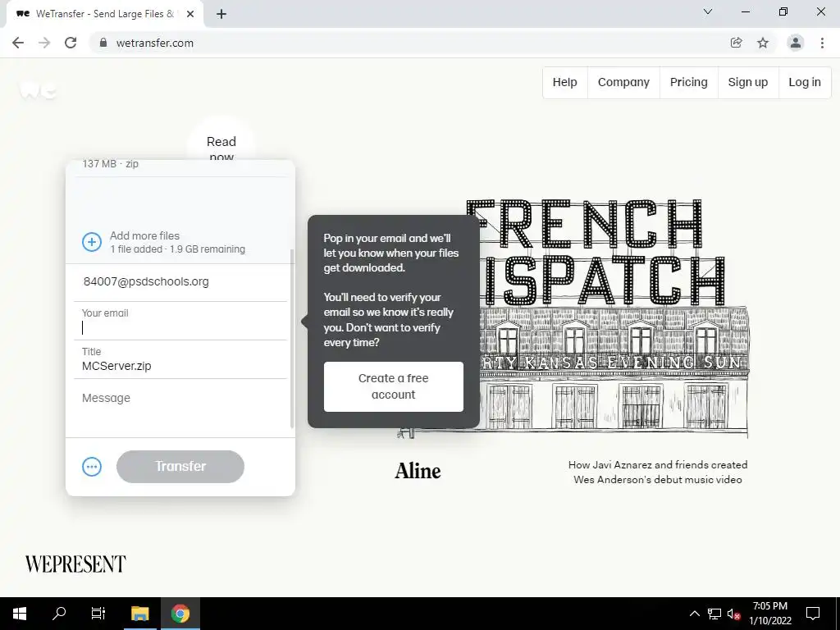Open File Explorer from the taskbar
This screenshot has height=630, width=840.
[140, 614]
